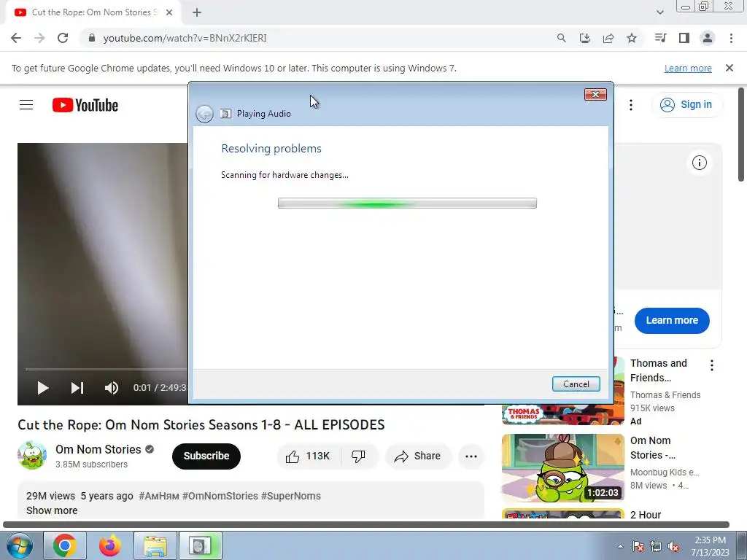The height and width of the screenshot is (560, 747).
Task: Open the media controls icon in Chrome toolbar
Action: tap(660, 38)
